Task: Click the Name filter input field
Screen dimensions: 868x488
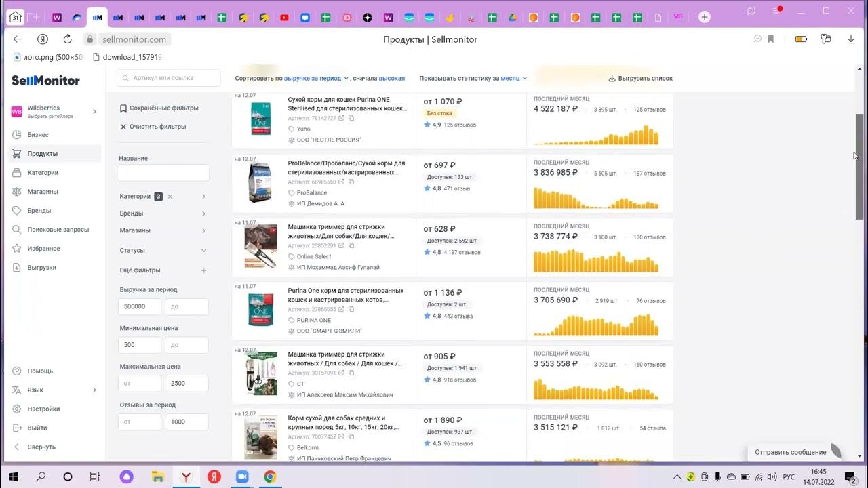Action: tap(163, 173)
